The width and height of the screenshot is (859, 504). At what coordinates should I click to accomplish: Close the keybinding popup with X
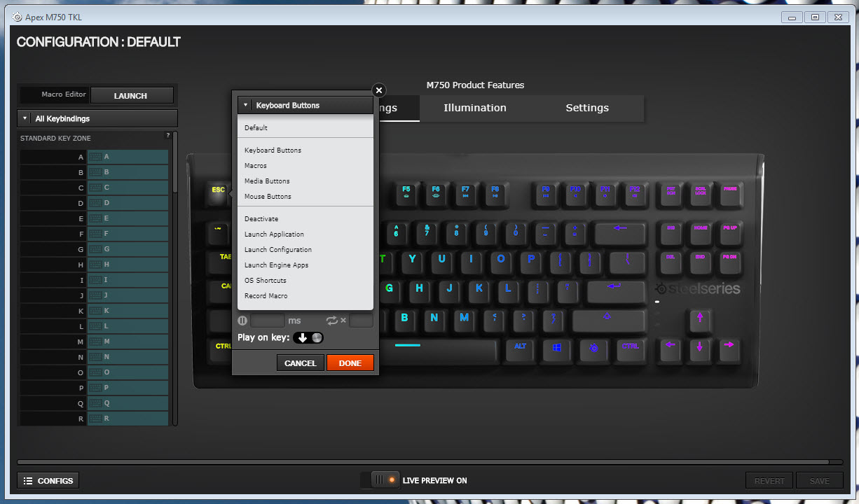378,90
